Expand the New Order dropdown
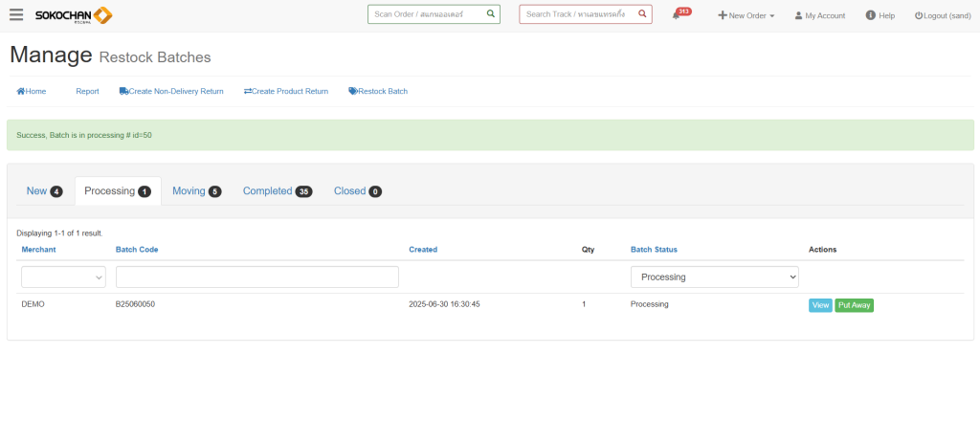Viewport: 980px width, 443px height. (746, 15)
